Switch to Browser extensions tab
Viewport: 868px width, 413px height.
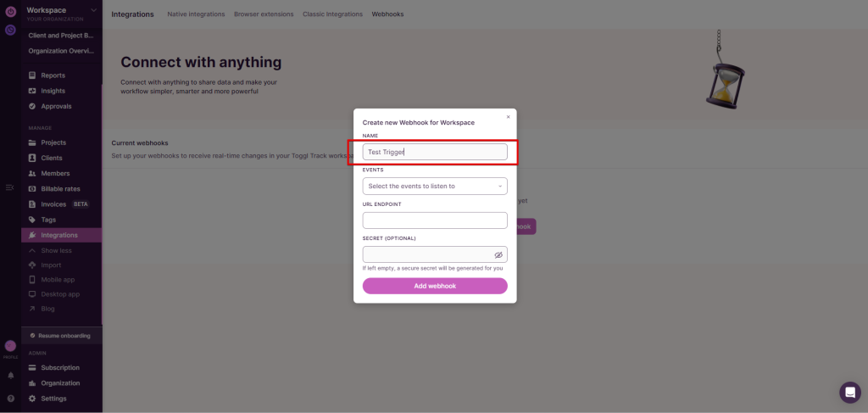tap(264, 14)
